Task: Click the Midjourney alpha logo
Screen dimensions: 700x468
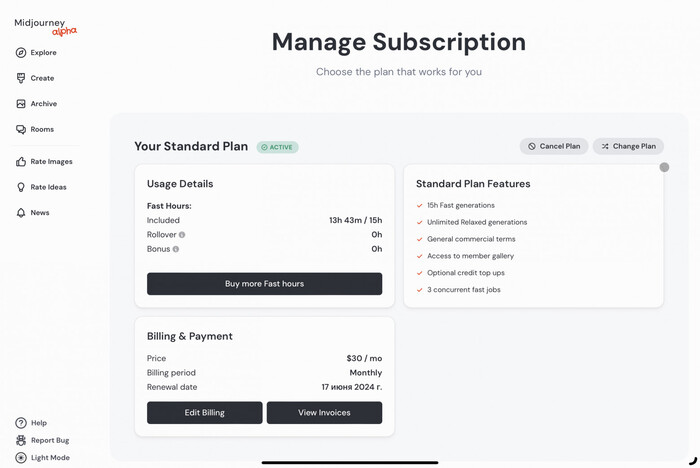Action: coord(45,26)
